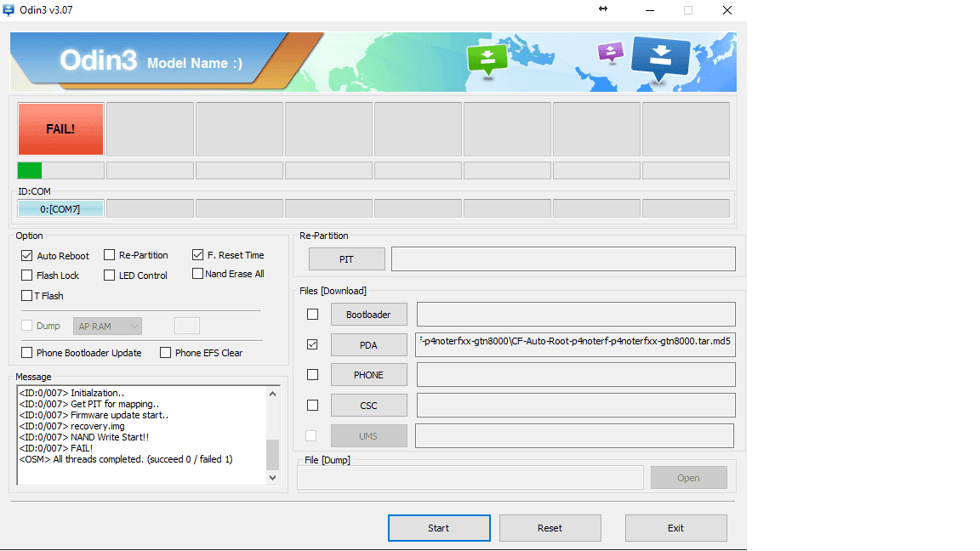The height and width of the screenshot is (551, 980).
Task: Click the "Firmware update start.." log line
Action: (x=94, y=415)
